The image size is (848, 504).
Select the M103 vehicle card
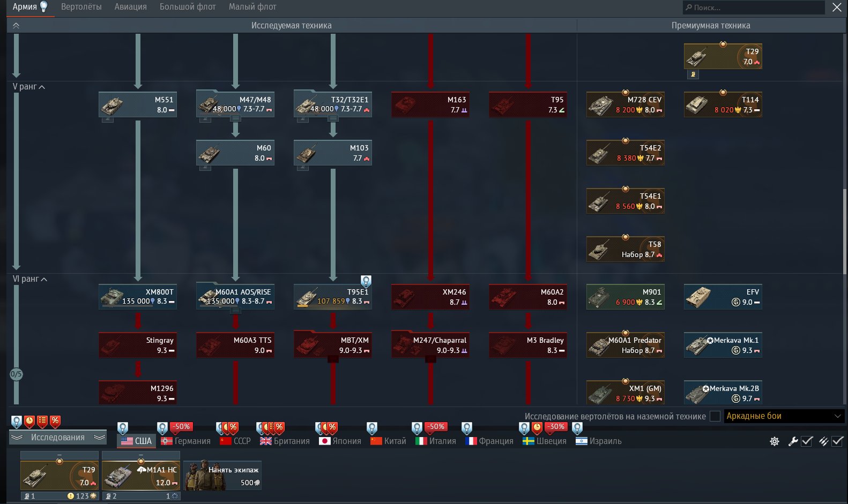pos(333,153)
